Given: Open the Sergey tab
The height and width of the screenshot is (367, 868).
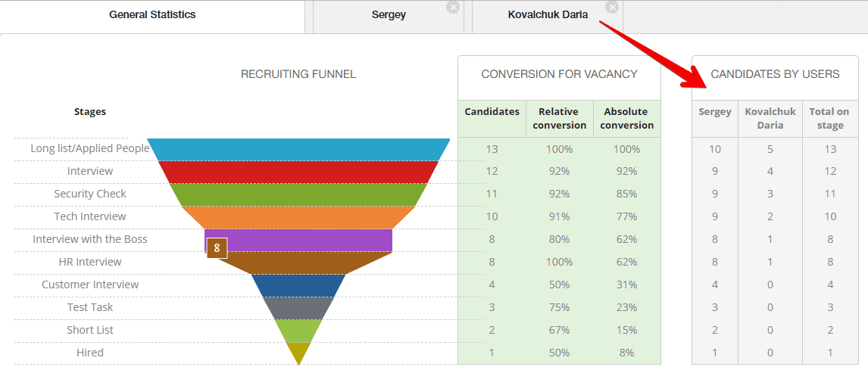Looking at the screenshot, I should coord(388,15).
